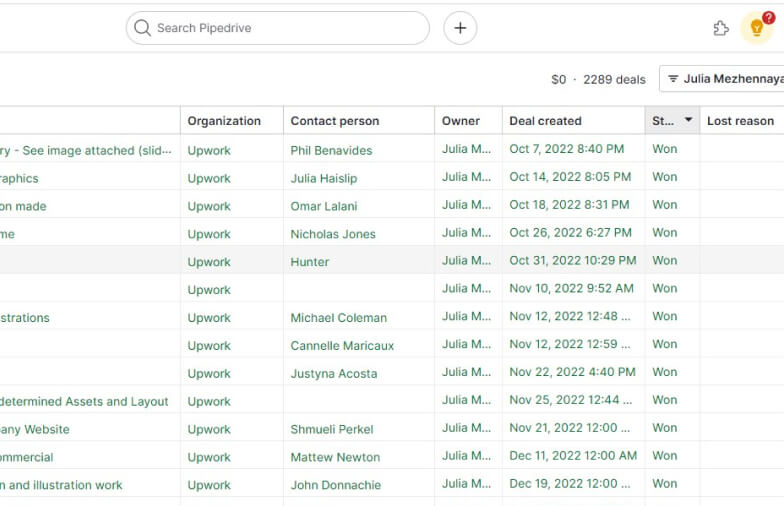Open the determined Assets and Layout deal
The height and width of the screenshot is (506, 784).
tap(84, 402)
